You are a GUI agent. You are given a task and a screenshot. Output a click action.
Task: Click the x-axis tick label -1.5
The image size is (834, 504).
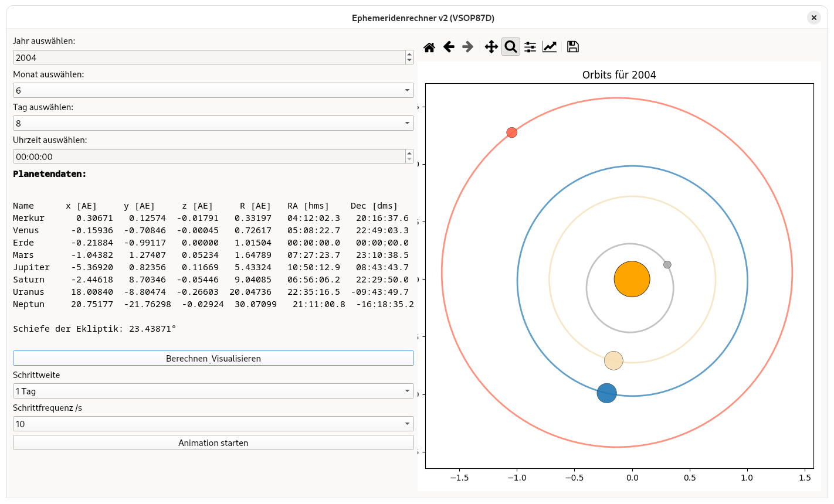point(459,478)
